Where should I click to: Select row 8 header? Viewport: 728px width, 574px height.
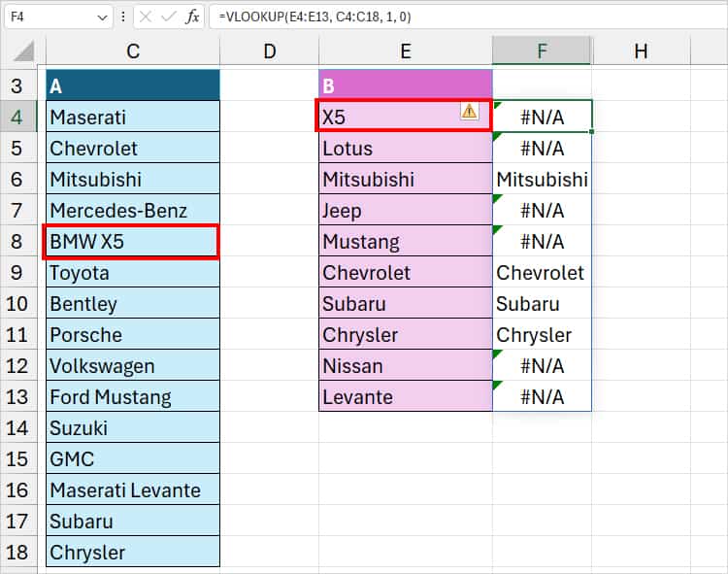[x=18, y=241]
